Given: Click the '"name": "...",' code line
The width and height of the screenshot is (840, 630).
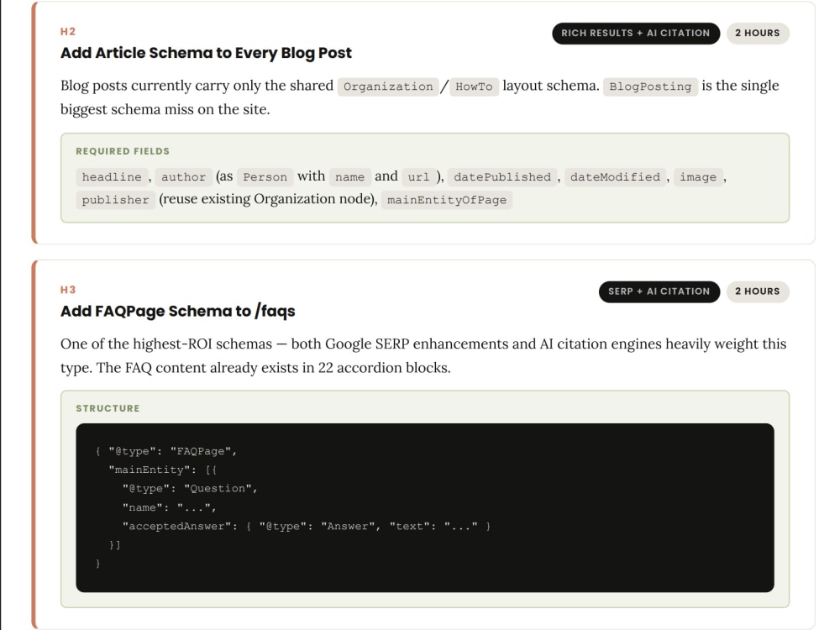Looking at the screenshot, I should tap(170, 507).
